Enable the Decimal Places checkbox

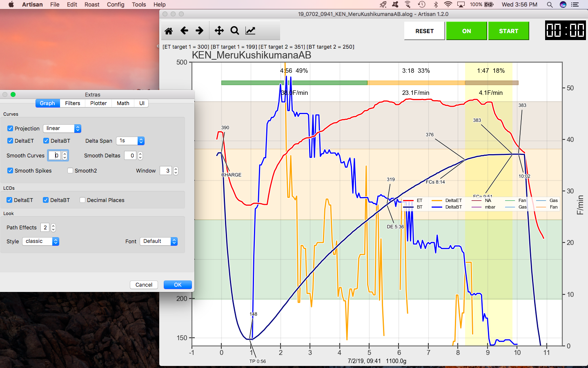click(x=82, y=200)
